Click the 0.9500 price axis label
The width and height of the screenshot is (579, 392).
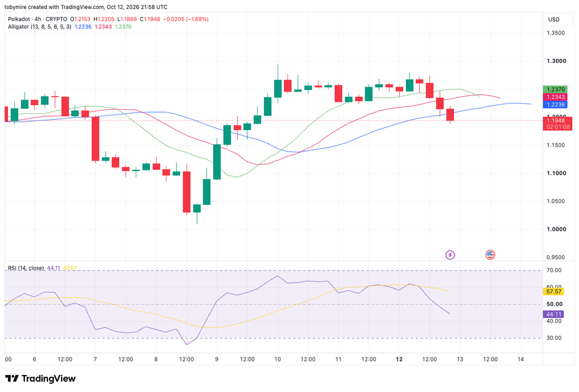coord(555,257)
